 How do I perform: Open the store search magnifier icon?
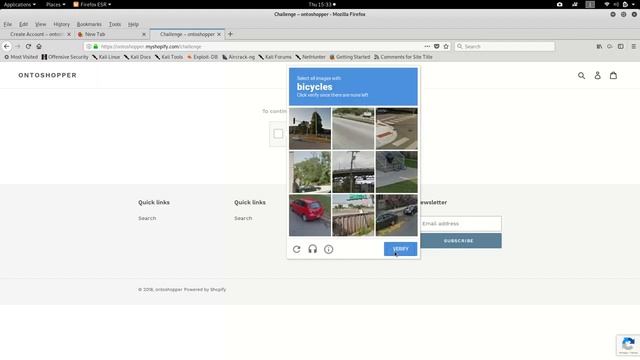point(581,76)
